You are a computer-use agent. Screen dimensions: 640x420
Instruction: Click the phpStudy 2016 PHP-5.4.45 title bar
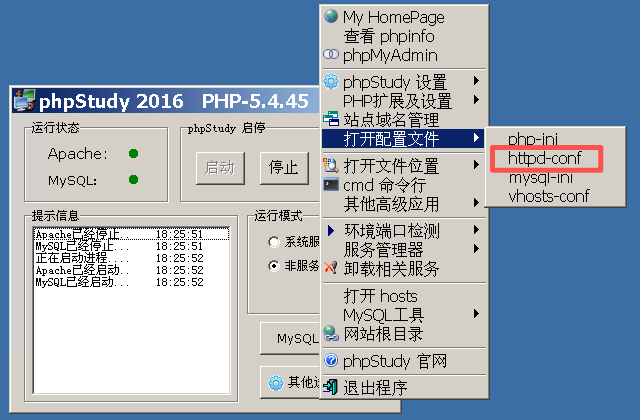(x=165, y=100)
